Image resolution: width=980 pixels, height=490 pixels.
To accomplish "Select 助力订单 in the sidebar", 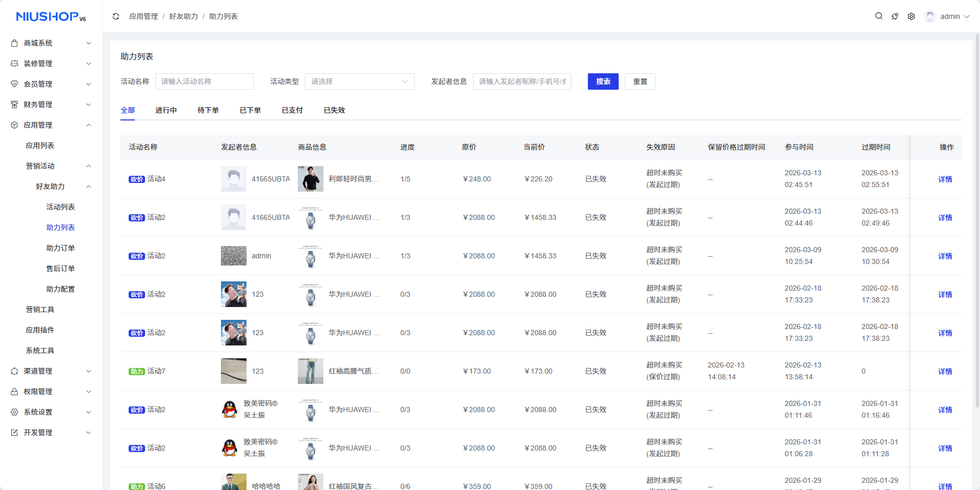I will [60, 248].
